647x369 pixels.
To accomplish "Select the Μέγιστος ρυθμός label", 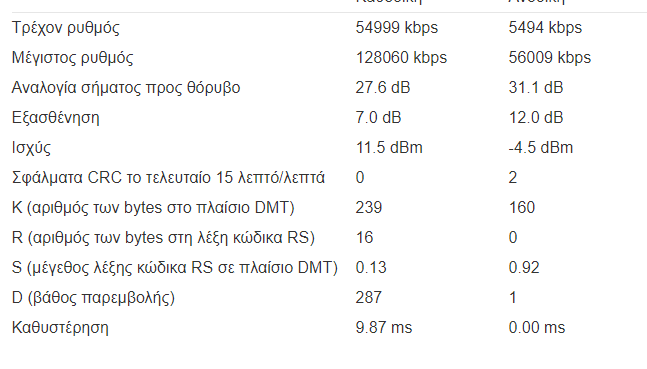I will [x=73, y=58].
